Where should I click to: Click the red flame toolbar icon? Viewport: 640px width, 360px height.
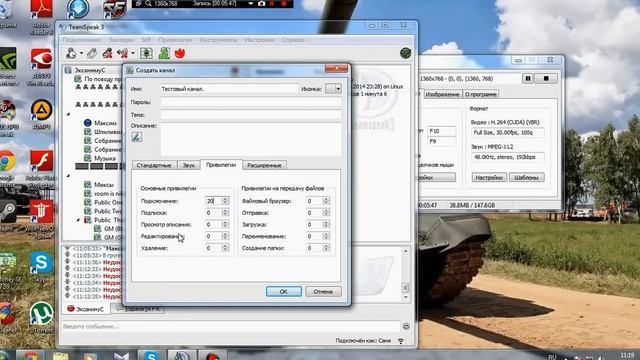click(180, 53)
